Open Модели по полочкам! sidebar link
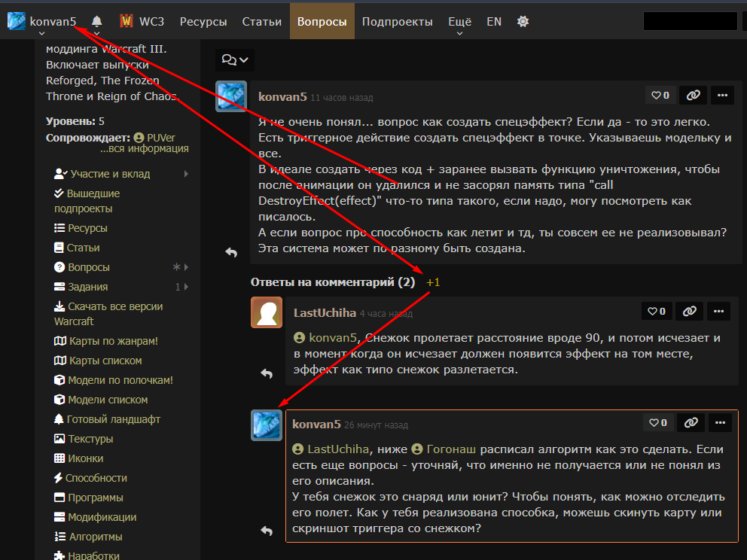747x560 pixels. [x=120, y=380]
